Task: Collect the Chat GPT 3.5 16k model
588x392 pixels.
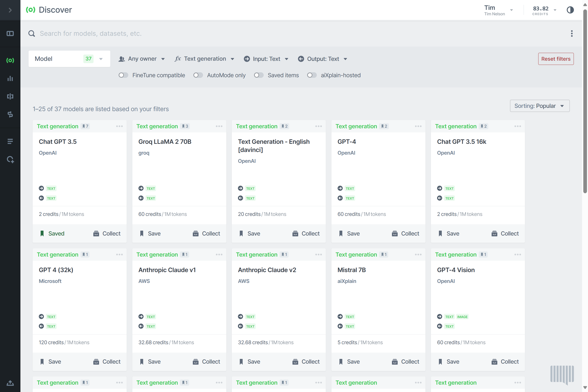Action: point(505,233)
